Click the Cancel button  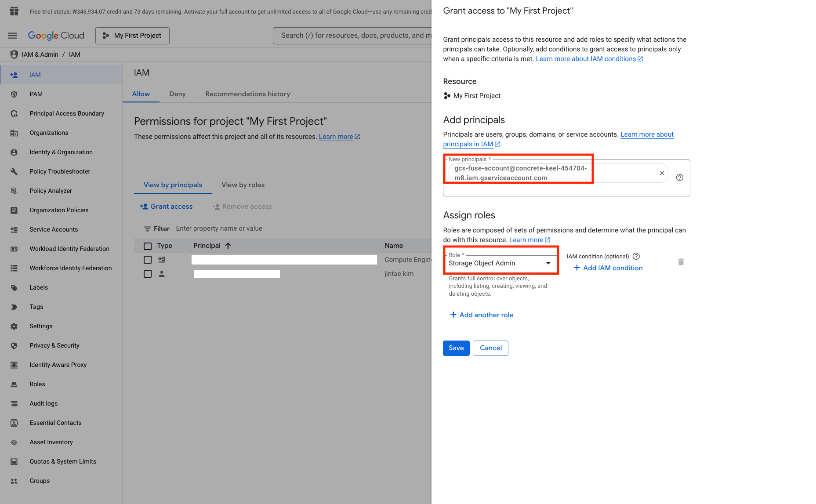[491, 348]
